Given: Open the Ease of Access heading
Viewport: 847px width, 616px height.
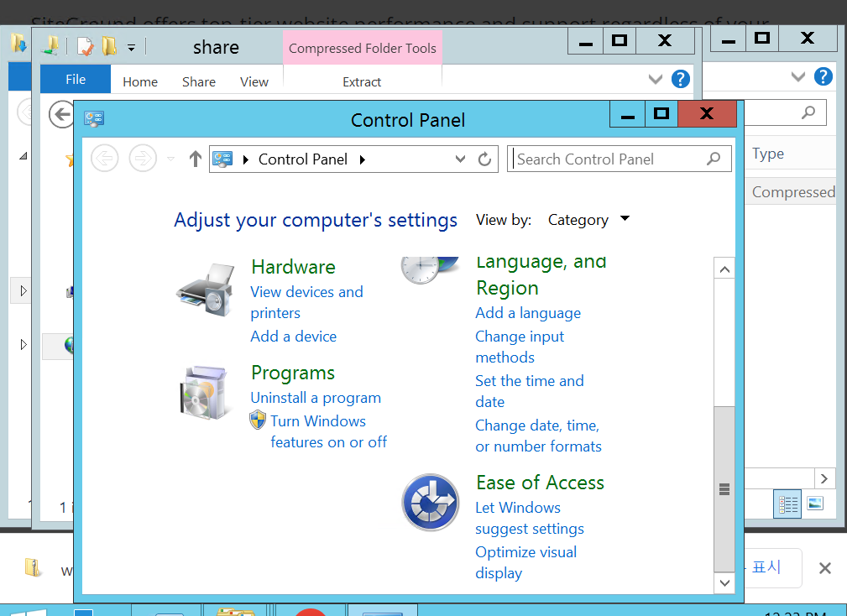Looking at the screenshot, I should (x=540, y=483).
